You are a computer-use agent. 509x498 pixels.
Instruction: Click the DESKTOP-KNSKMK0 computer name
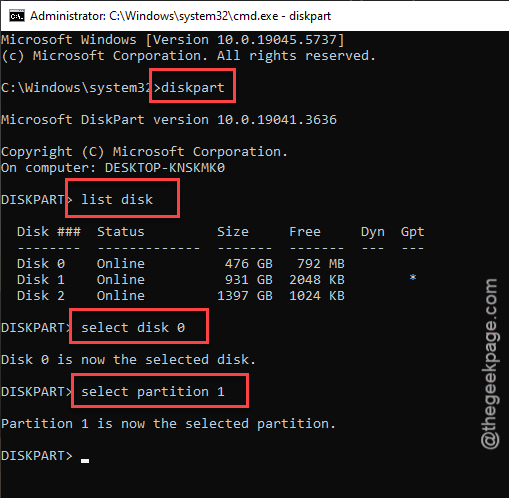[165, 167]
